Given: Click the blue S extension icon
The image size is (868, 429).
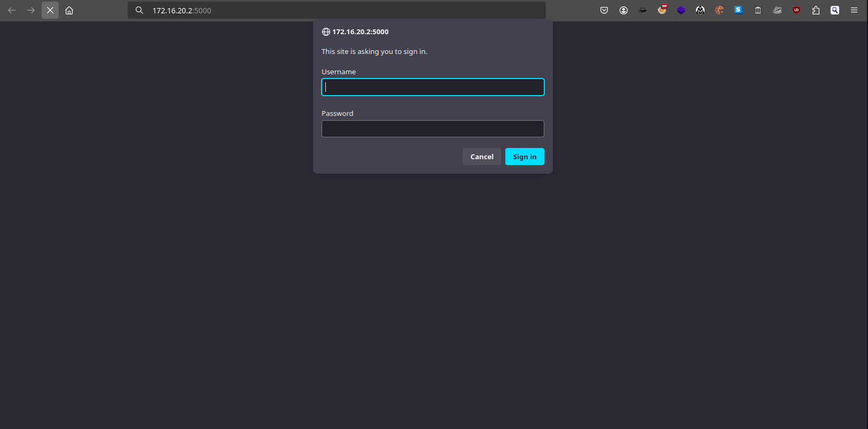Looking at the screenshot, I should pyautogui.click(x=738, y=10).
